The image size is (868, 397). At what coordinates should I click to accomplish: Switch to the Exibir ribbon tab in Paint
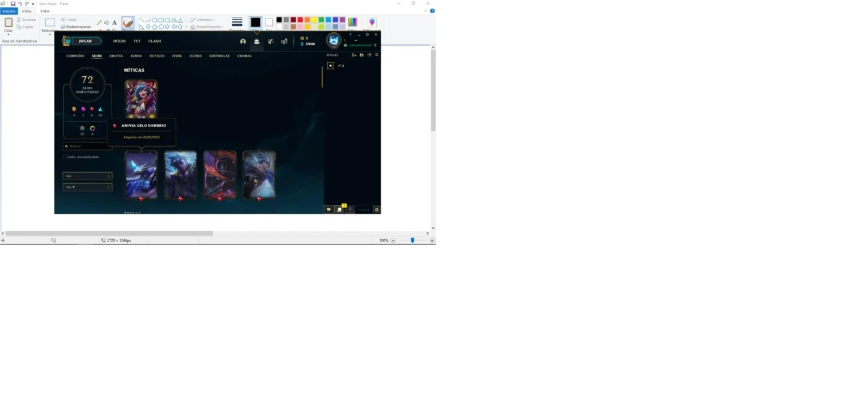click(x=45, y=11)
